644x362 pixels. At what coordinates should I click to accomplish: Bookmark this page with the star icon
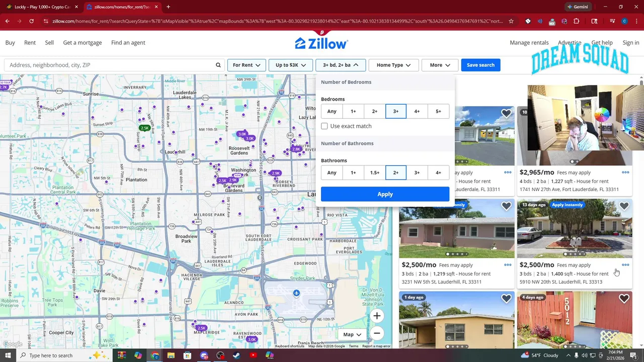(511, 21)
